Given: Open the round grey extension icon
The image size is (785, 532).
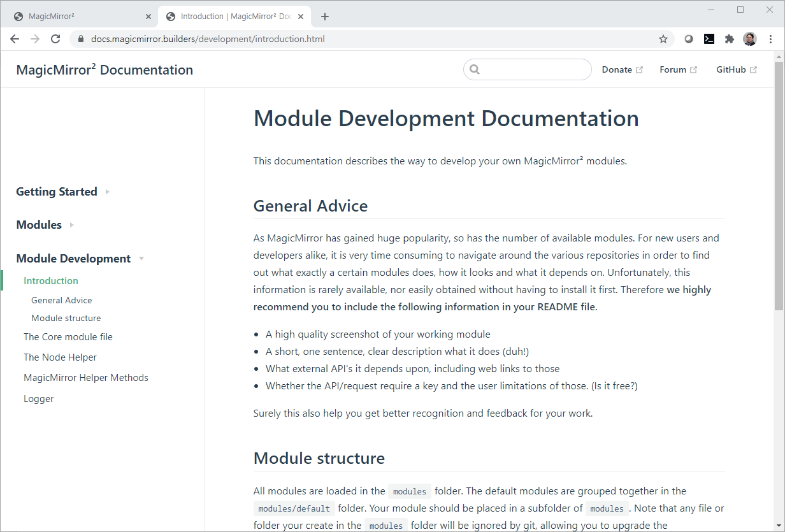Looking at the screenshot, I should tap(689, 39).
